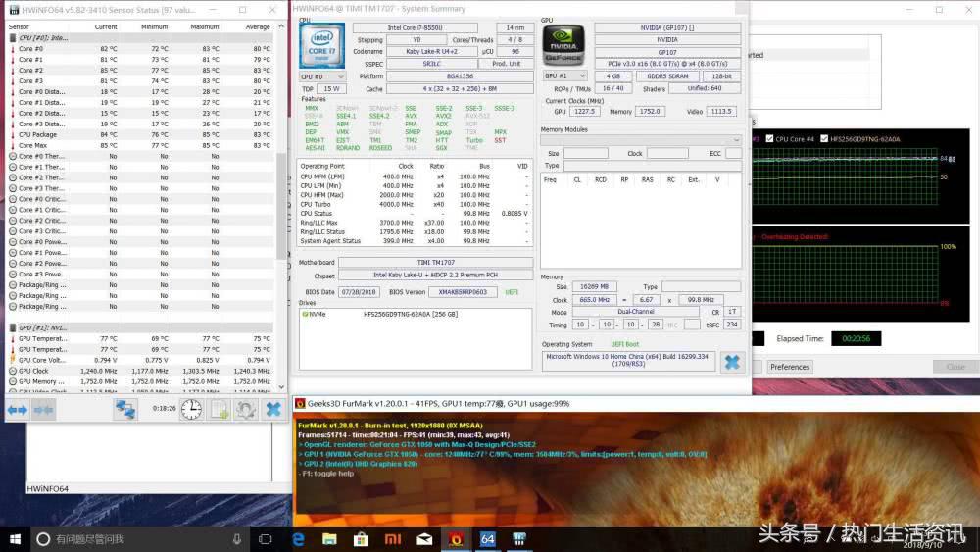Screen dimensions: 980x552
Task: Toggle the HFS256GD9TNG-62A0A checkbox
Action: tap(825, 139)
